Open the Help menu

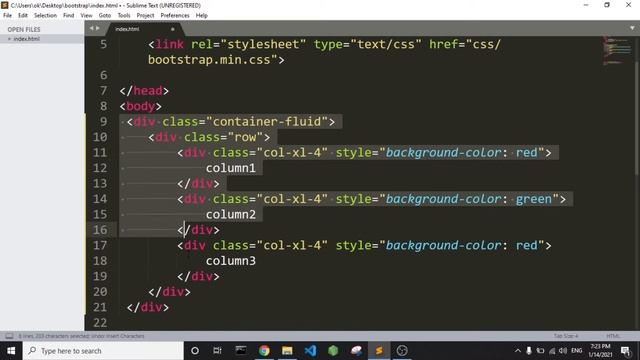point(202,16)
